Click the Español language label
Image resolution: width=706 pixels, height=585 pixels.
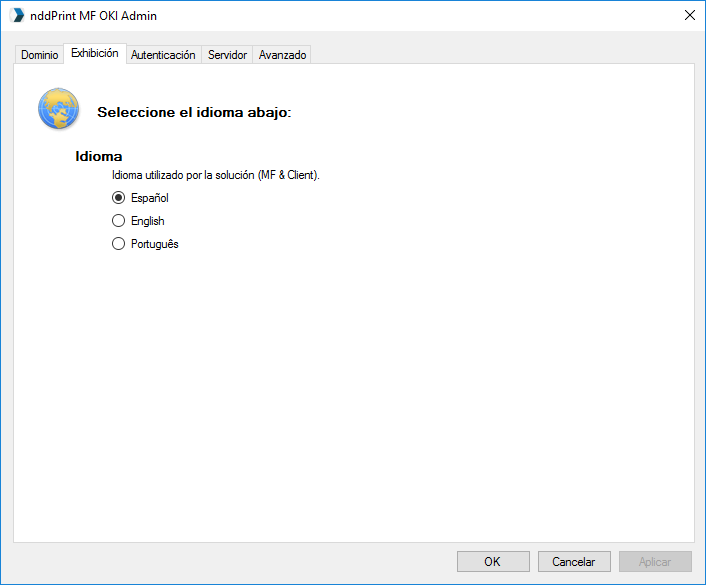coord(149,198)
